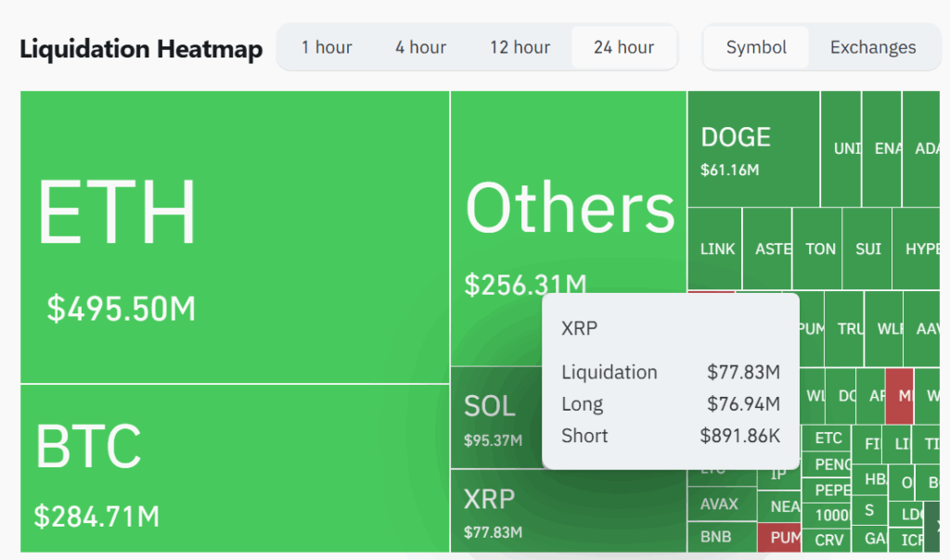Select the XRP $77.83M heatmap tile

tap(569, 511)
